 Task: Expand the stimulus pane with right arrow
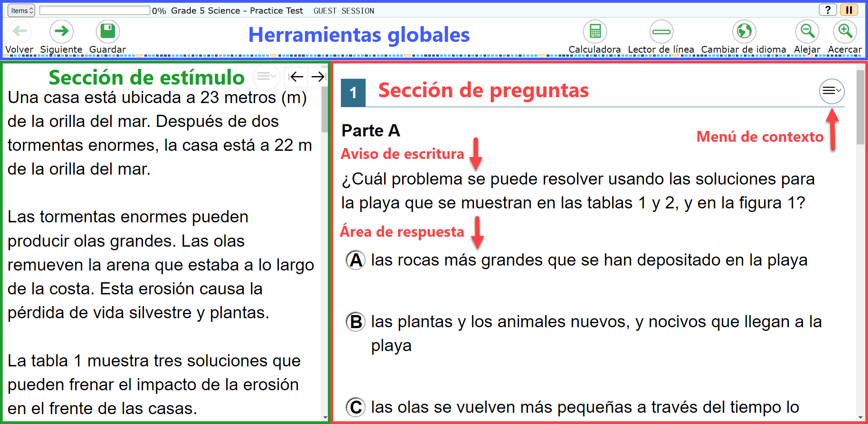click(318, 77)
